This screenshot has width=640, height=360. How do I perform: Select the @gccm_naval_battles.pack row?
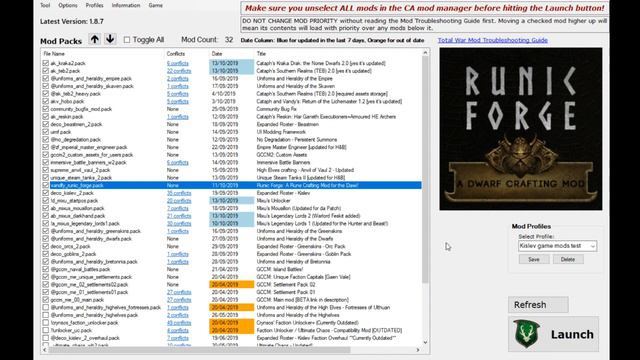click(x=231, y=269)
